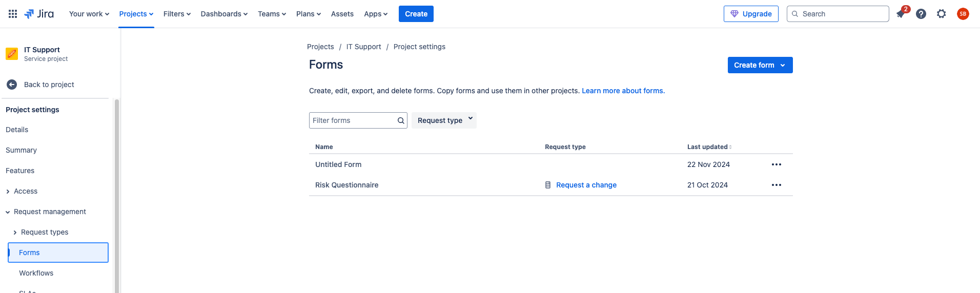Open the Request type filter dropdown
The image size is (980, 293).
point(444,120)
